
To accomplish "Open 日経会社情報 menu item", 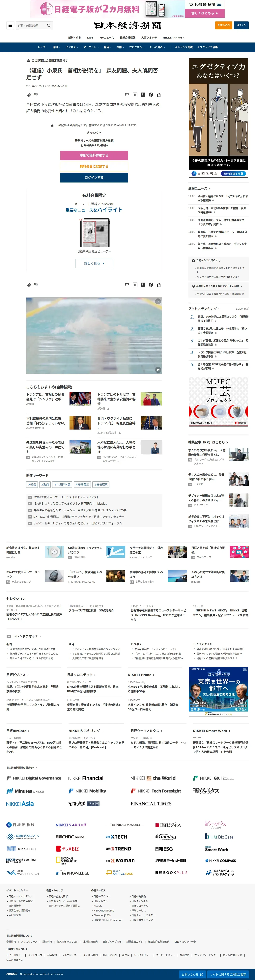I will pos(127,38).
